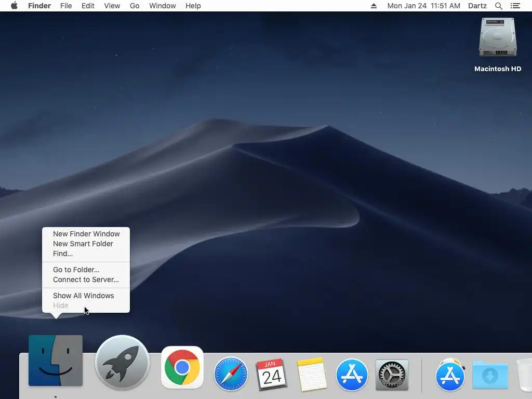The width and height of the screenshot is (532, 399).
Task: Open Safari from the Dock
Action: click(x=231, y=373)
